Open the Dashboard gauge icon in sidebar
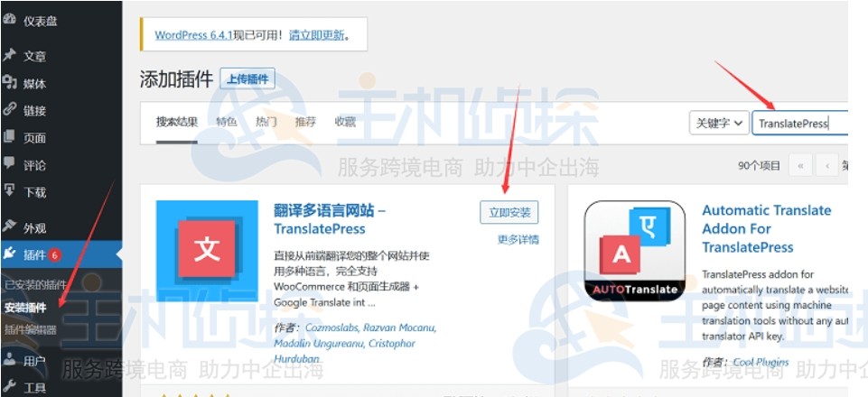868x397 pixels. (9, 19)
